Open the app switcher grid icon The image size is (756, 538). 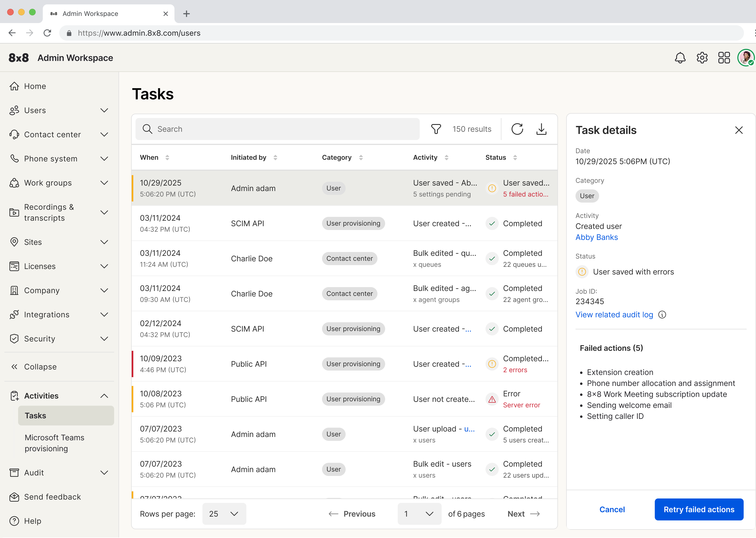pos(724,58)
